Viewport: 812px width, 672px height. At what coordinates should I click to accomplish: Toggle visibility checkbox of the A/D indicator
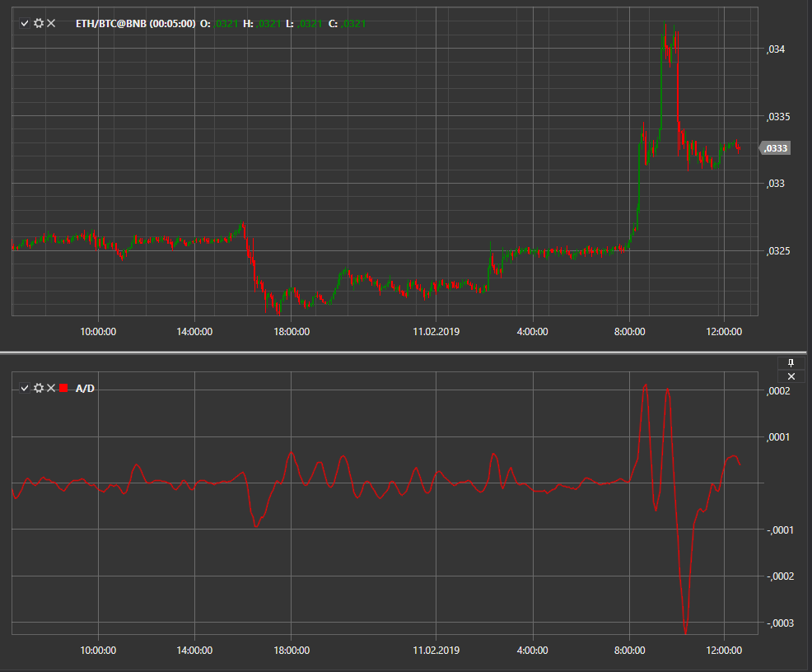(25, 388)
